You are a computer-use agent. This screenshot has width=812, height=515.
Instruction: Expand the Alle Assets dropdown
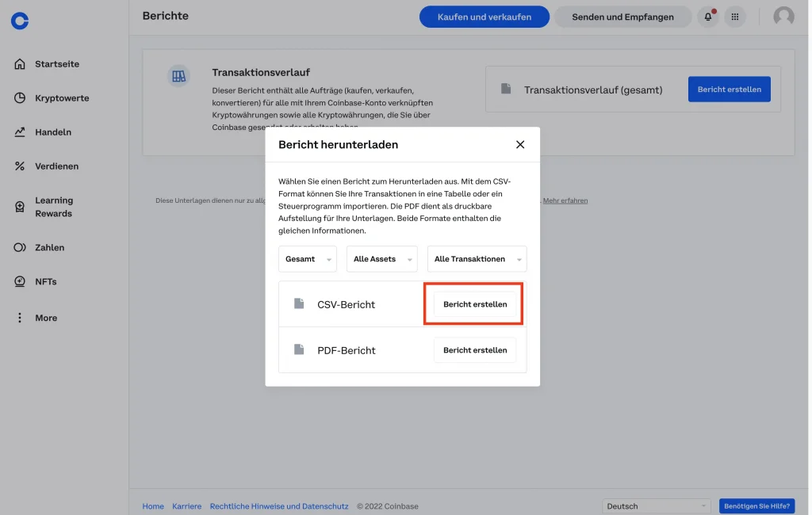[381, 259]
